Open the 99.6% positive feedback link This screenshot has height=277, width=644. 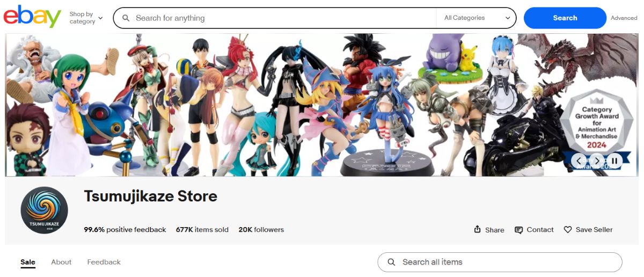tap(125, 229)
